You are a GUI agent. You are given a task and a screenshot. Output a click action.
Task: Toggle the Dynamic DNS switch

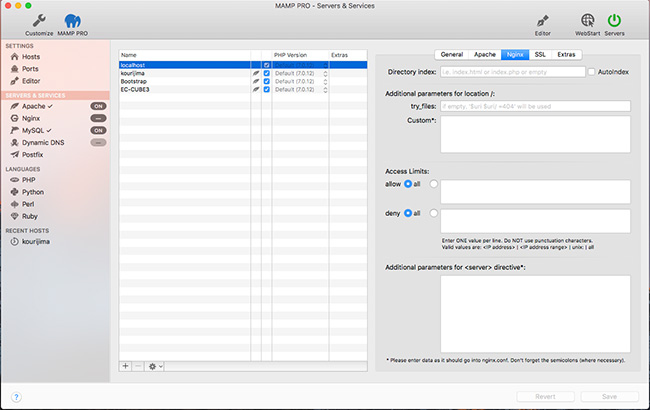coord(98,143)
